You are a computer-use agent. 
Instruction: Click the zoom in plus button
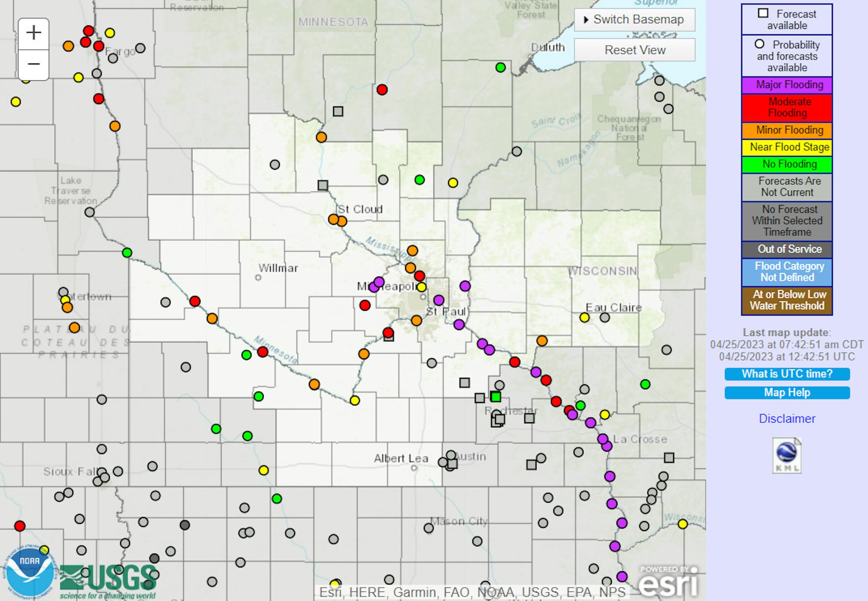(x=34, y=33)
